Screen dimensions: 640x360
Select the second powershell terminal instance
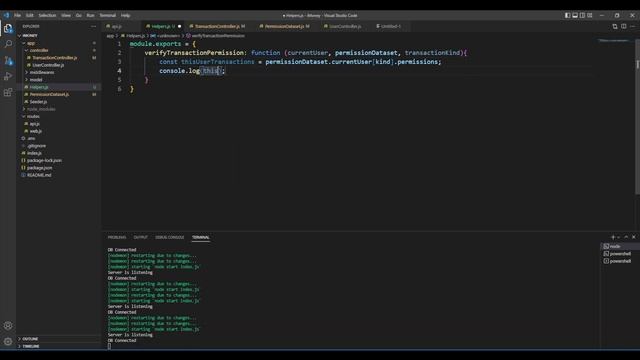[x=620, y=261]
